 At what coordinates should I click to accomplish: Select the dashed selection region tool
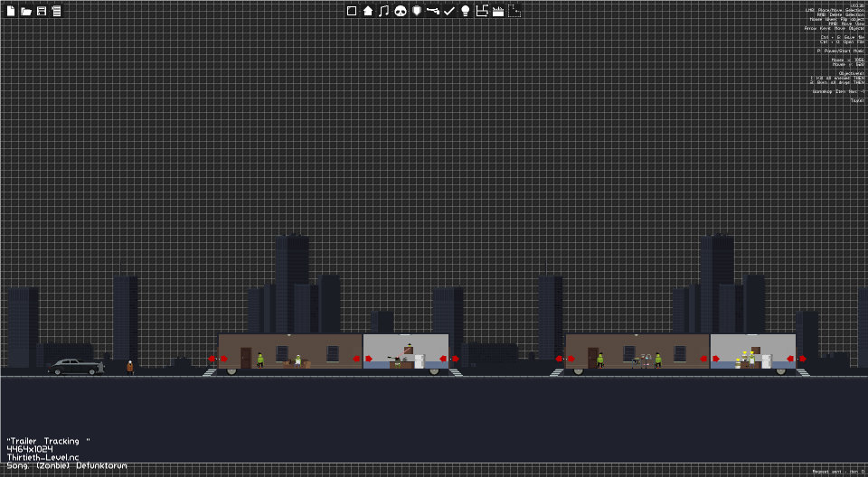[514, 11]
